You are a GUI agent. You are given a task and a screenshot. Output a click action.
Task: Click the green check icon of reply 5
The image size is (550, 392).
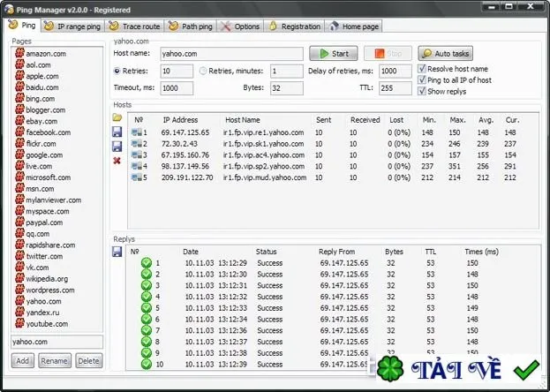pyautogui.click(x=147, y=308)
